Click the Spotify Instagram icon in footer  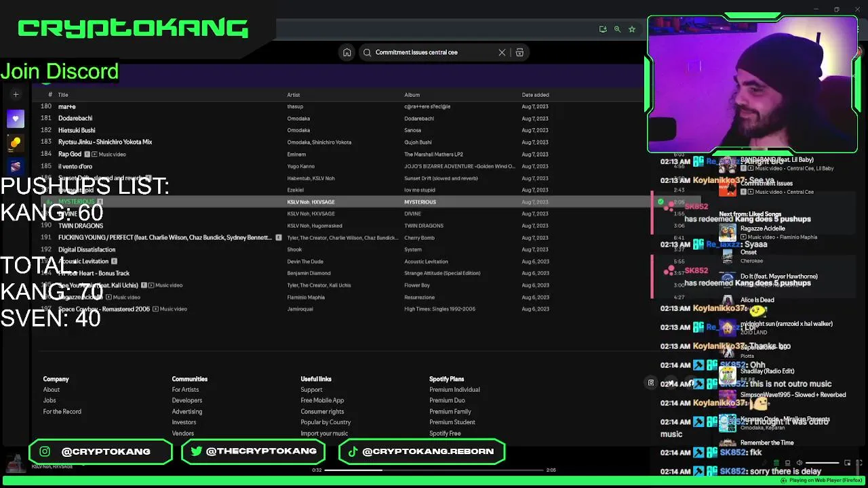click(651, 383)
